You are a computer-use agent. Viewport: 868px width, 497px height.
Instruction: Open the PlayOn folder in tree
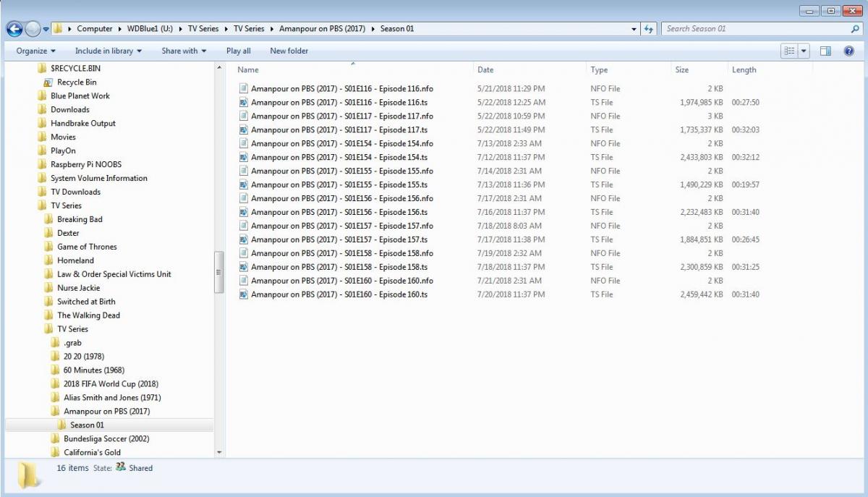click(63, 150)
